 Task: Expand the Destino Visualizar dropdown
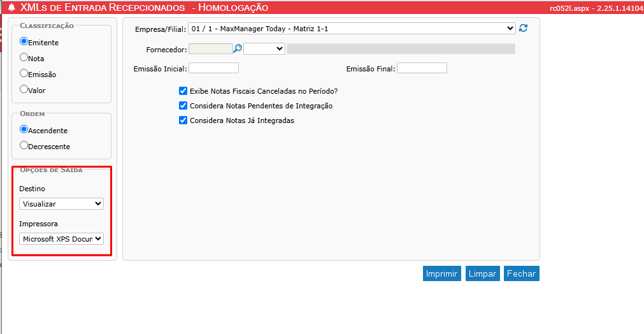coord(61,204)
